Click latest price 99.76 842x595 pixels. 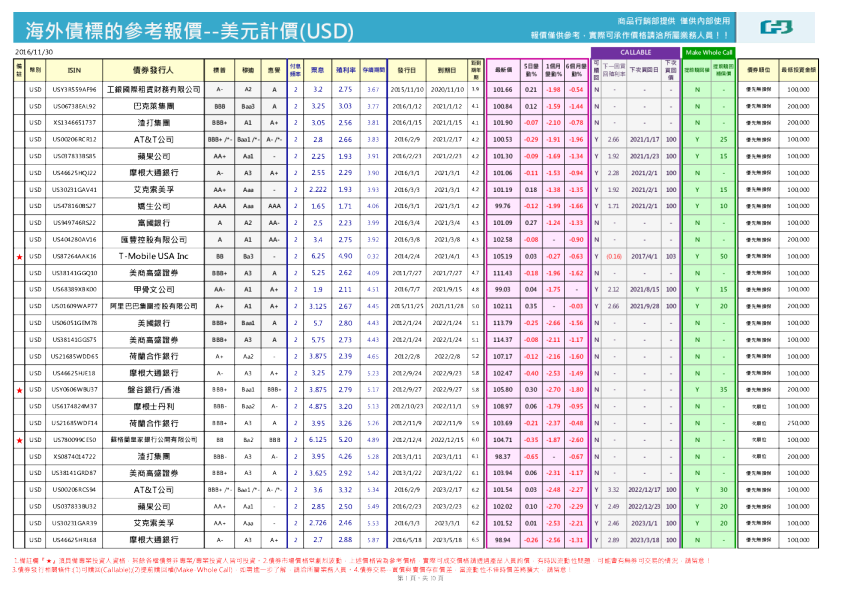pos(503,206)
